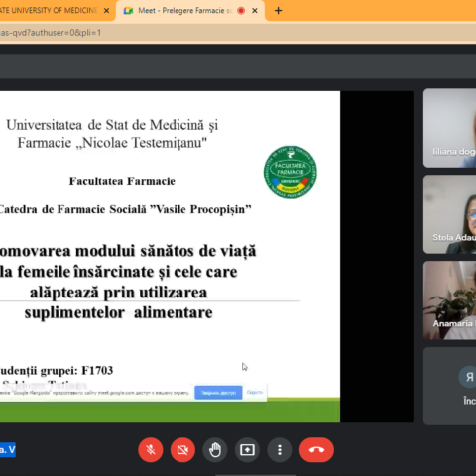476x476 pixels.
Task: Click the Present now screen share button
Action: click(247, 450)
